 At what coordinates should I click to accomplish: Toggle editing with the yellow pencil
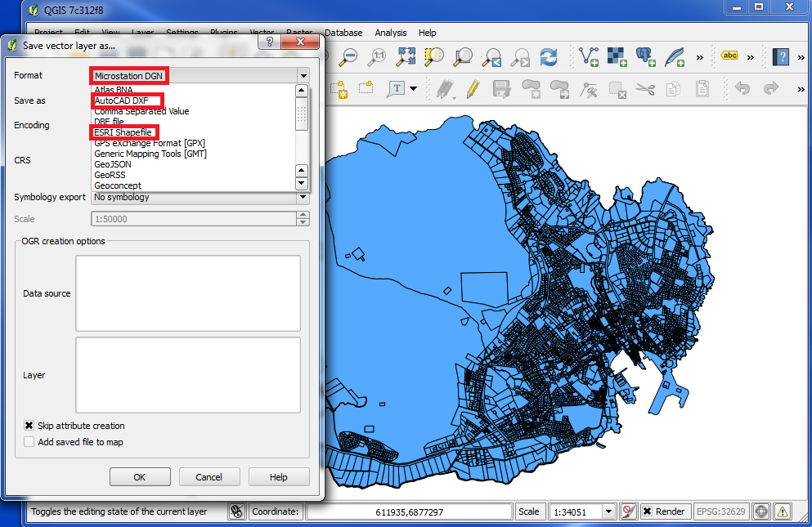coord(473,89)
